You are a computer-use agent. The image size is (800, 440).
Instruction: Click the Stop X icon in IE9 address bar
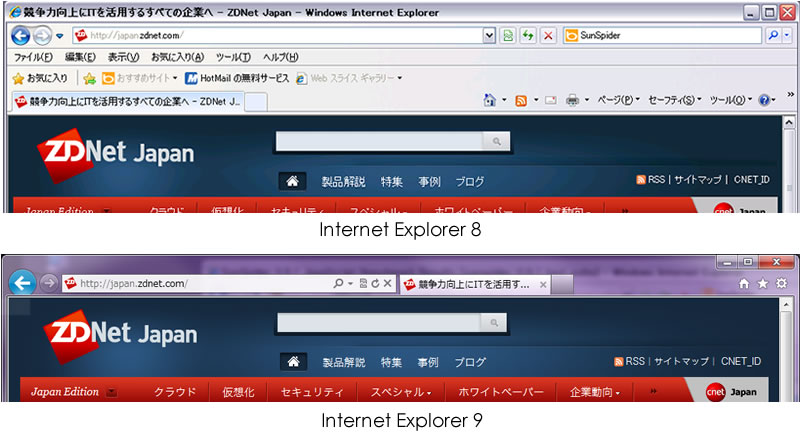[x=387, y=283]
